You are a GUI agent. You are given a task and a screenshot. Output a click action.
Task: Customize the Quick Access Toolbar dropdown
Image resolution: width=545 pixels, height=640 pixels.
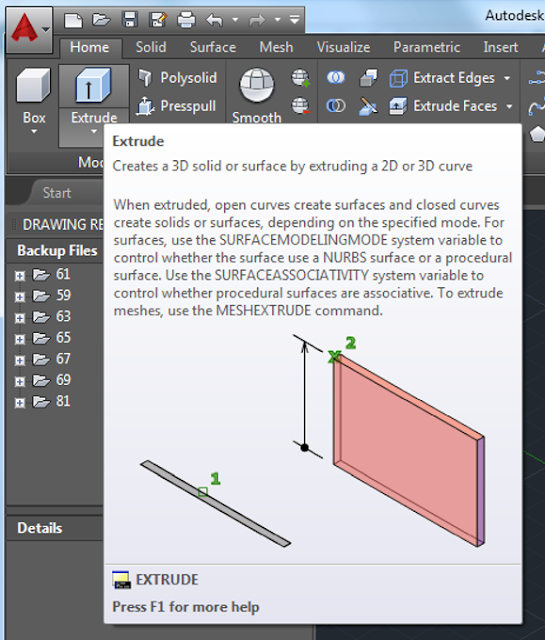(294, 19)
